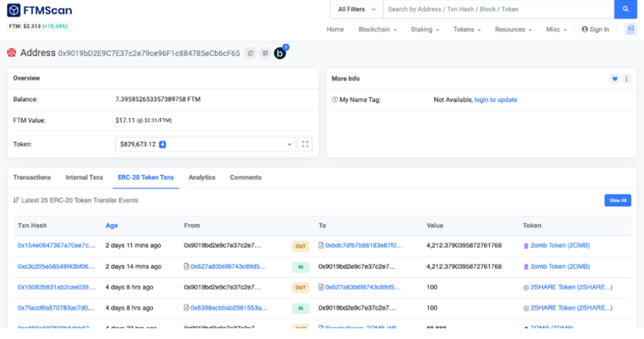Open the round 'b' Blockscan chat icon
The image size is (644, 339).
pos(280,53)
